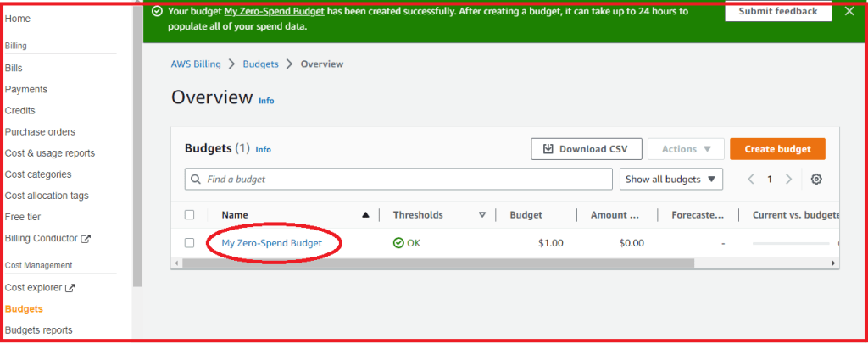The image size is (868, 343).
Task: Click the table horizontal scrollbar thumb
Action: click(x=438, y=263)
